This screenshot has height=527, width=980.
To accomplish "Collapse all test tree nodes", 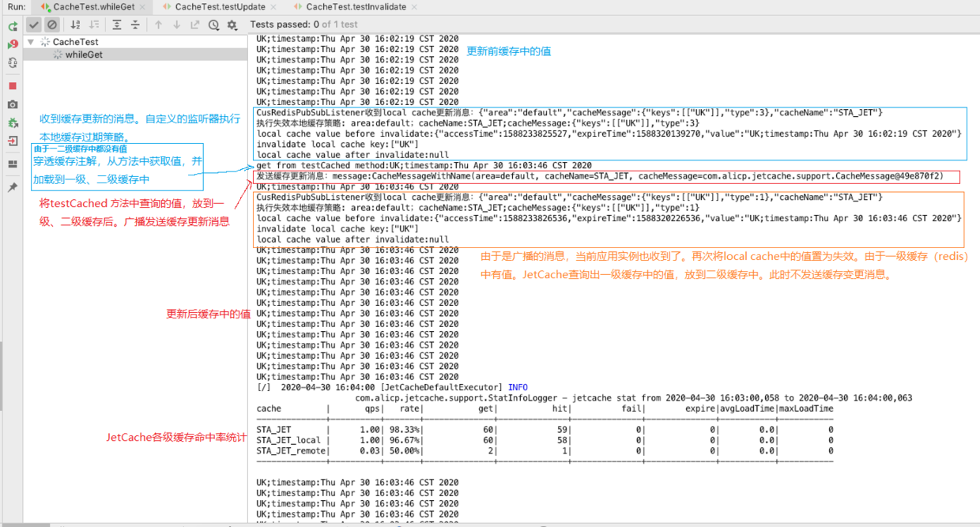I will pos(135,25).
